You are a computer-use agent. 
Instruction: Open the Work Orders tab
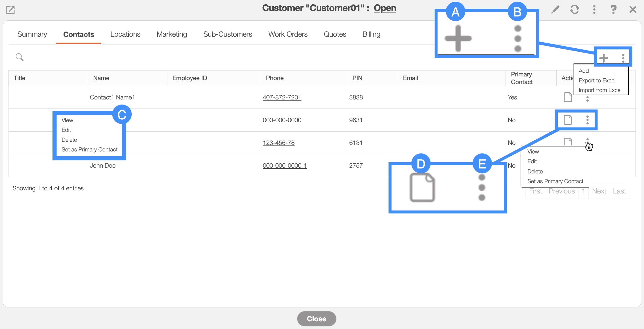point(288,34)
